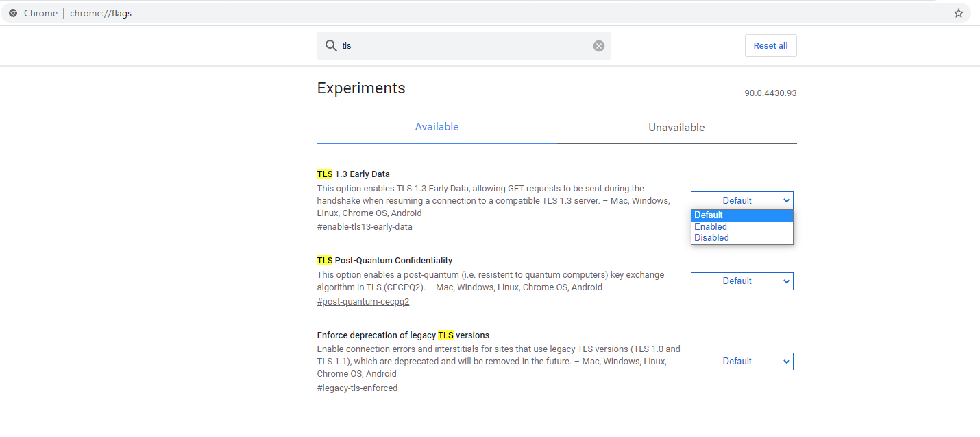Switch to the Unavailable tab
The height and width of the screenshot is (437, 980).
[676, 128]
